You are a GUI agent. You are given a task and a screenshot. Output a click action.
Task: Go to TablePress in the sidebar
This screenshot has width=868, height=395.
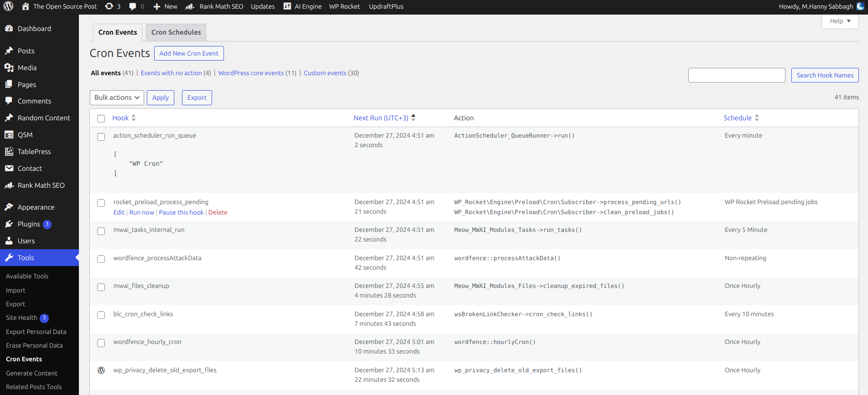pyautogui.click(x=34, y=152)
